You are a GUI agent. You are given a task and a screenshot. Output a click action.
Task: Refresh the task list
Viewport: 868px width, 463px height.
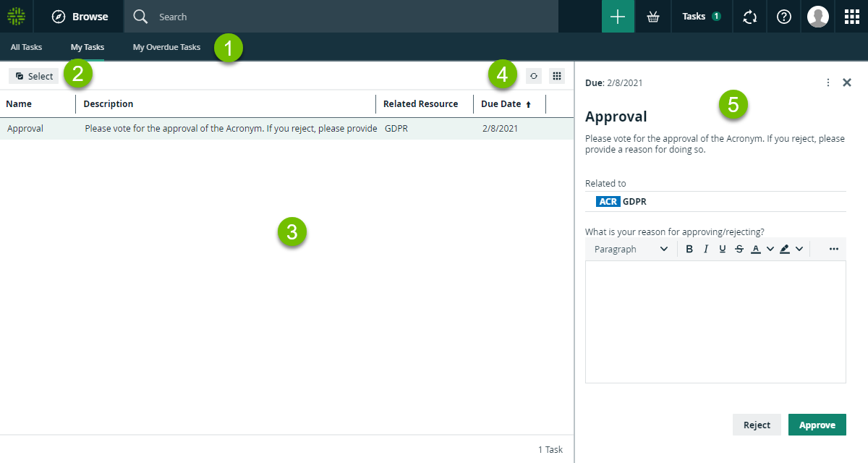point(534,76)
